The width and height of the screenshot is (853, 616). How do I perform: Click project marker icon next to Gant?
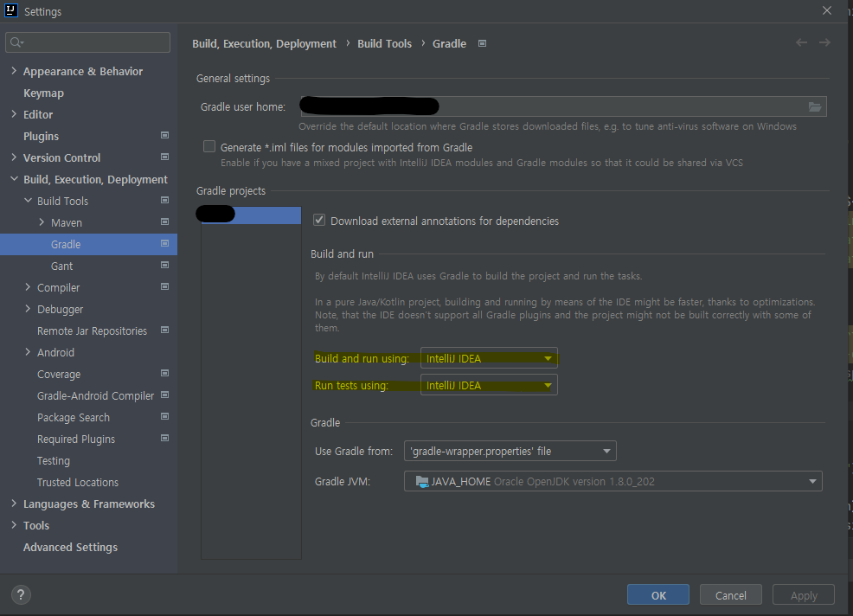[165, 266]
